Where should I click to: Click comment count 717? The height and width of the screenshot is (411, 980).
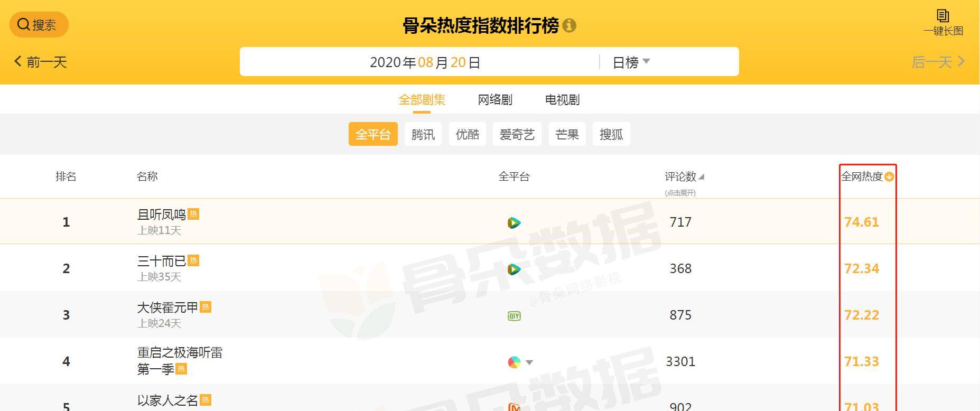click(x=680, y=222)
